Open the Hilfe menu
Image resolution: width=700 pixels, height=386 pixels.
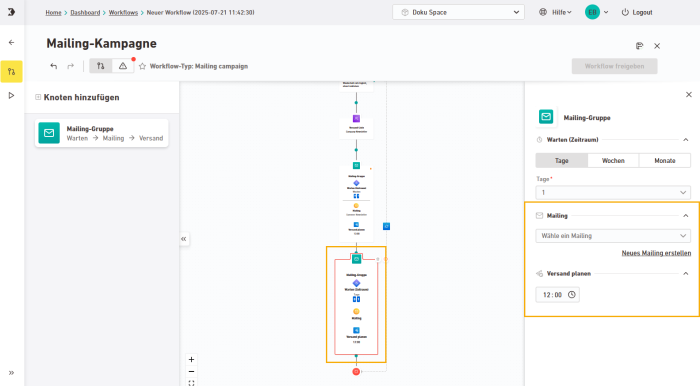[555, 12]
